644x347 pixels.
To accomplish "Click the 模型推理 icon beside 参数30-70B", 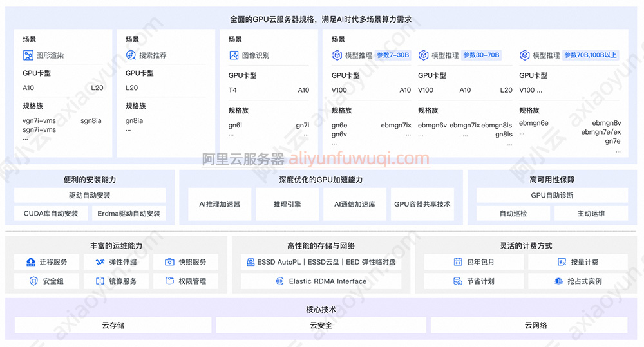I will [x=424, y=55].
